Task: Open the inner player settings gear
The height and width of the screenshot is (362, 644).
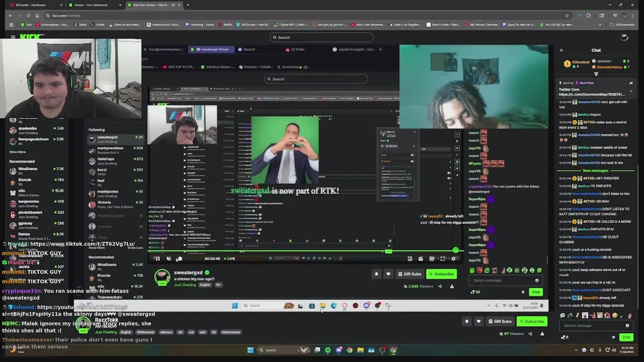Action: [x=454, y=258]
